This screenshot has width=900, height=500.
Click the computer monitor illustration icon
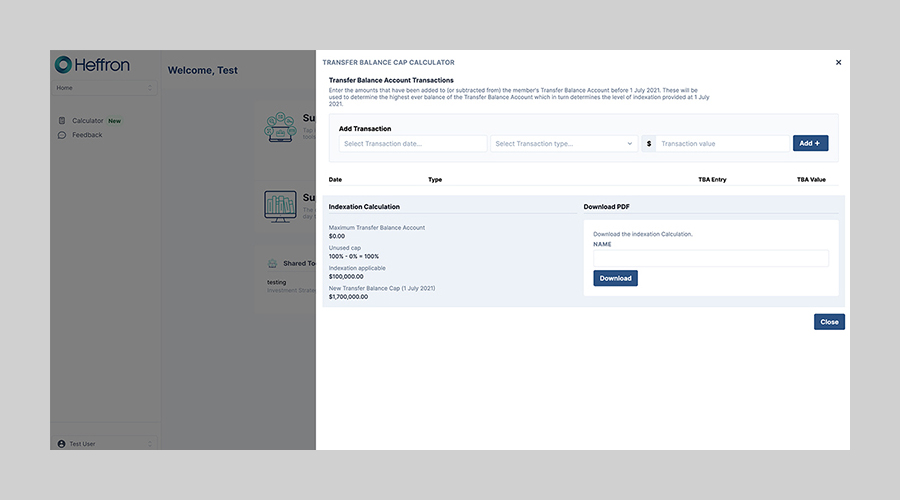tap(281, 207)
